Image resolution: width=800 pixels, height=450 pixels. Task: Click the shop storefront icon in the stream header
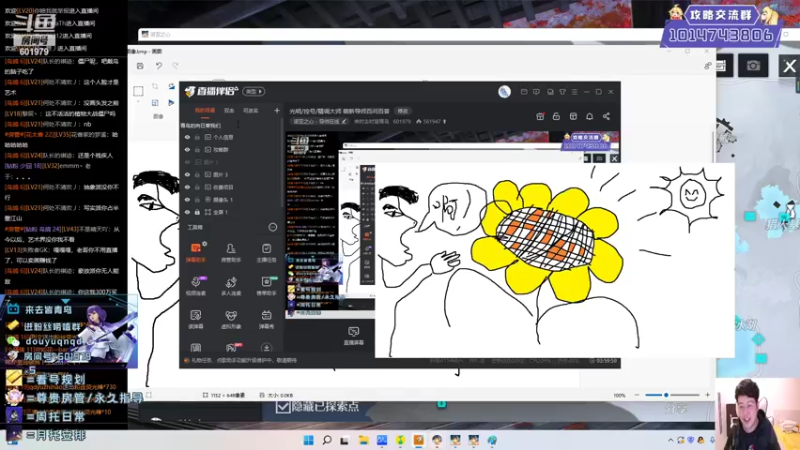pyautogui.click(x=573, y=116)
